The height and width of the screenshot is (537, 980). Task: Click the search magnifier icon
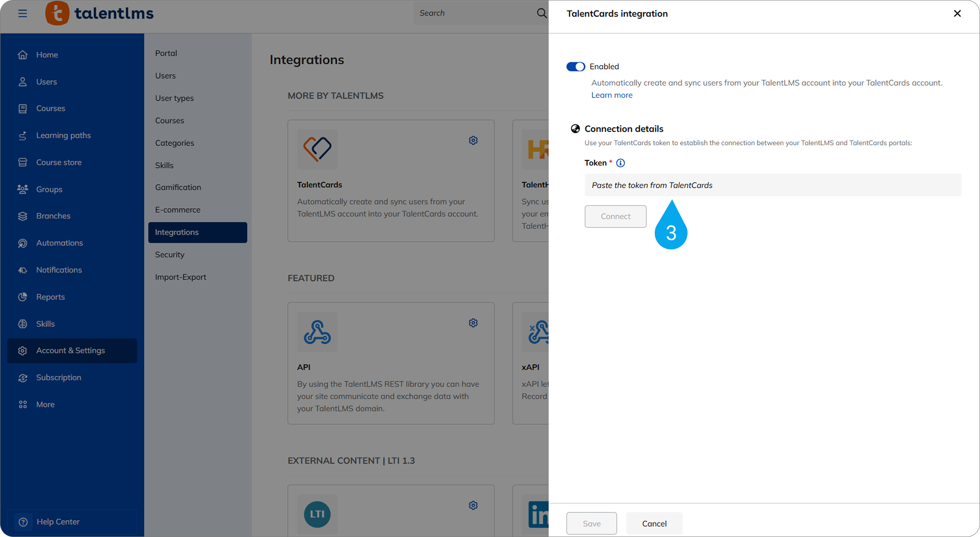pos(541,13)
